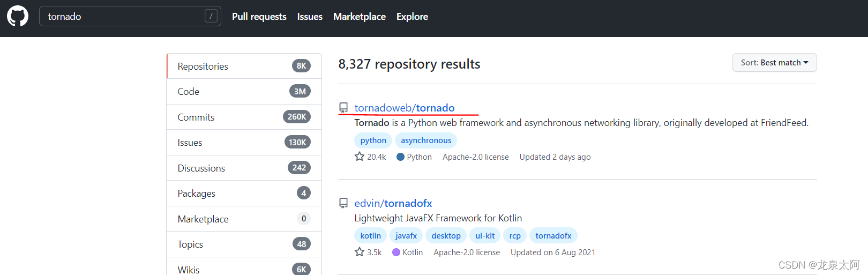This screenshot has height=275, width=868.
Task: Click the 8K count badge for Repositories
Action: (x=301, y=66)
